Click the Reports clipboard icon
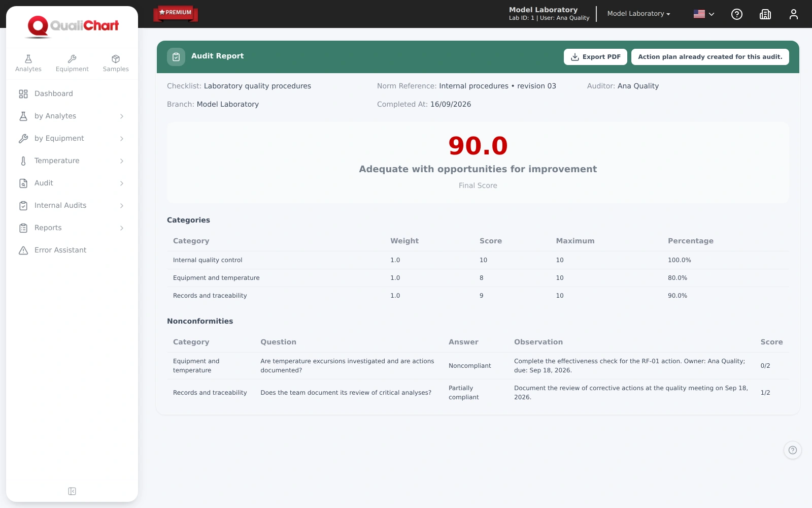Image resolution: width=812 pixels, height=508 pixels. (x=23, y=228)
